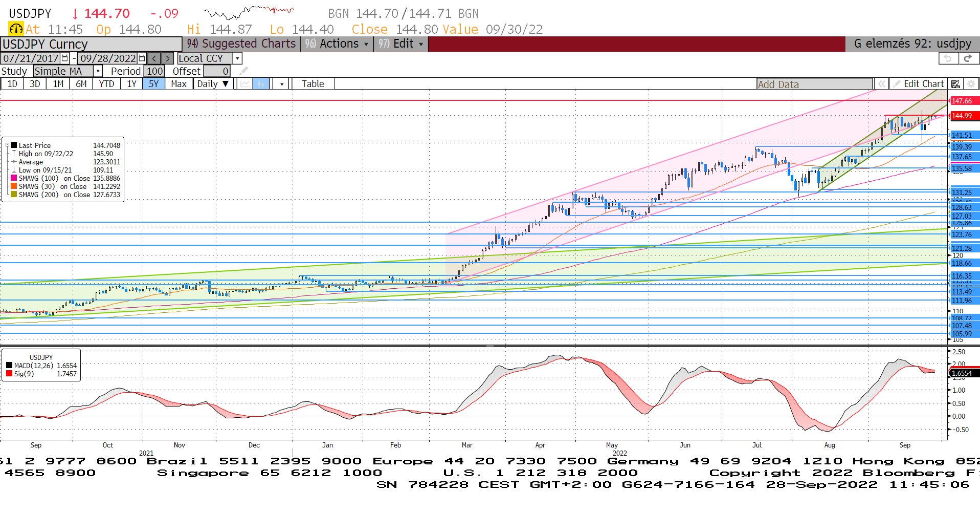
Task: Open chart settings gear icon
Action: pos(971,84)
